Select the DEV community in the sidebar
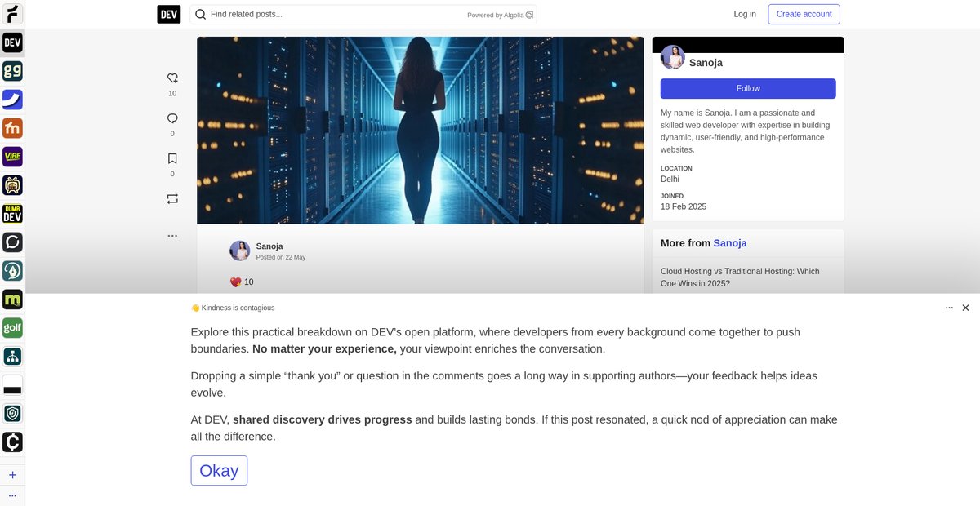The height and width of the screenshot is (506, 980). pos(12,42)
